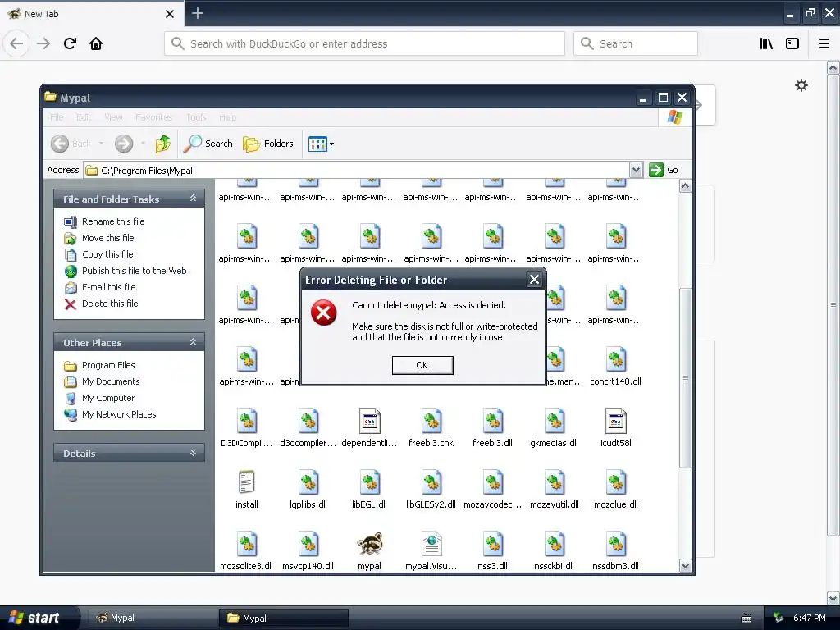Click the browser page scroll down arrow
840x630 pixels.
tap(833, 598)
